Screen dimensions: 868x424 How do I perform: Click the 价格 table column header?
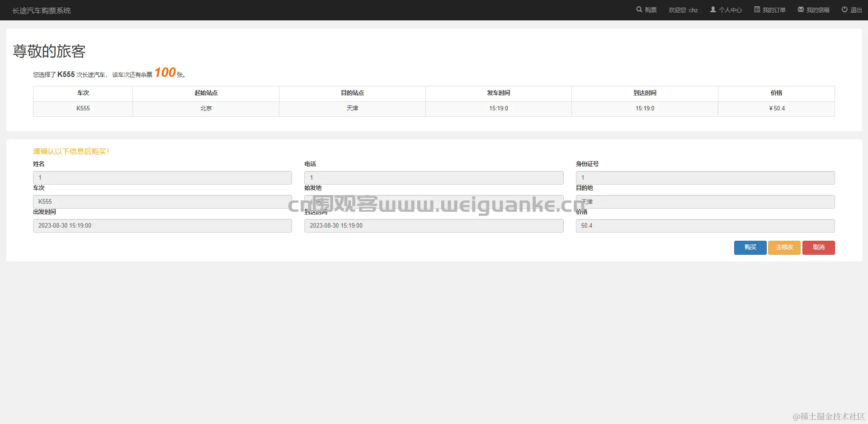[x=777, y=93]
